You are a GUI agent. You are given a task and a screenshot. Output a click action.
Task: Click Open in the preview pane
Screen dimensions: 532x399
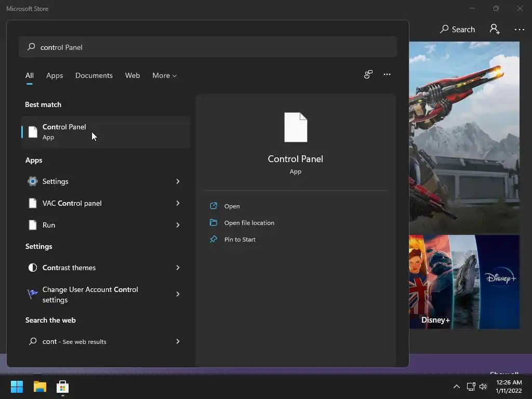coord(232,206)
